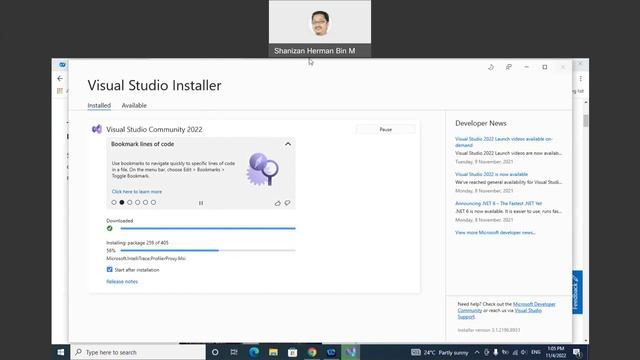This screenshot has height=360, width=640.
Task: Open the weather widget showing 24°C
Action: (x=440, y=352)
